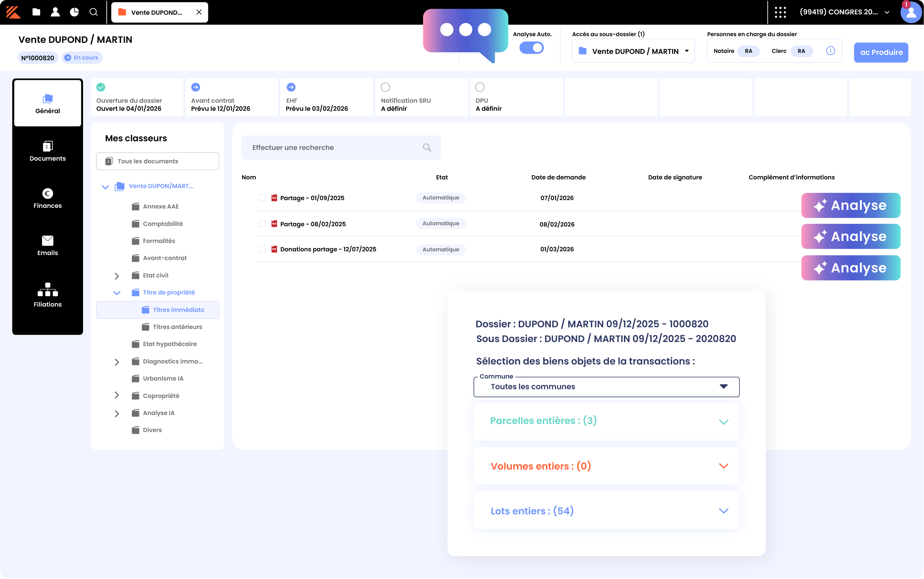Click the ac Produire button
This screenshot has height=579, width=924.
click(881, 53)
